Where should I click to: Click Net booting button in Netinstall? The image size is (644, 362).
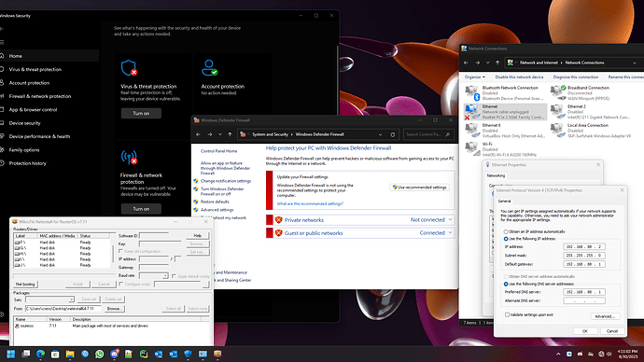pos(25,284)
